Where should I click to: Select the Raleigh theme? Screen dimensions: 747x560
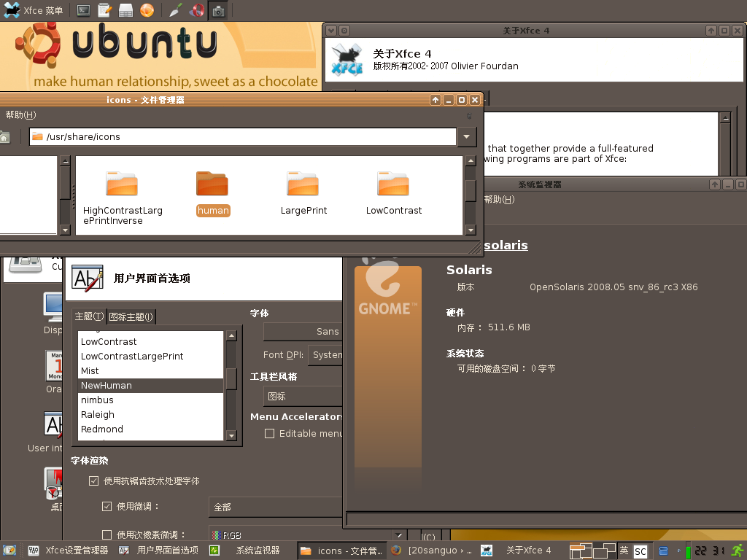[x=150, y=415]
